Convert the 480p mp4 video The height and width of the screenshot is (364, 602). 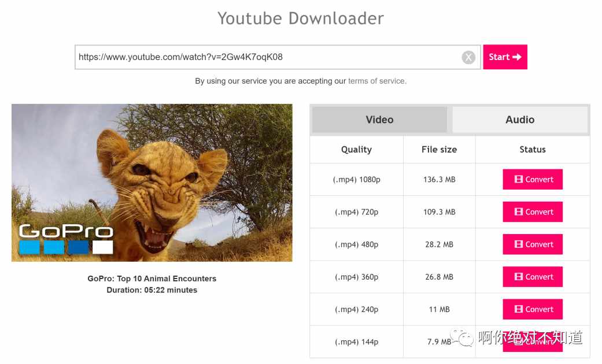[x=533, y=244]
